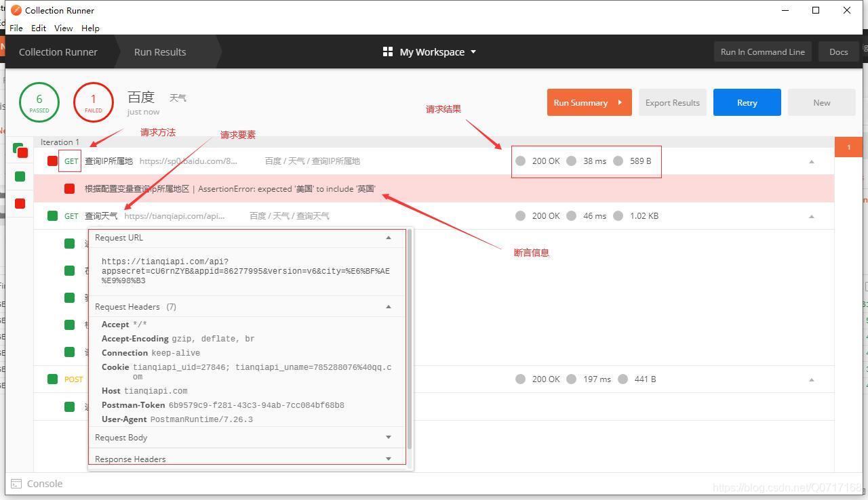Screen dimensions: 868x500
Task: Show all tests using mixed green-red filter
Action: (20, 150)
